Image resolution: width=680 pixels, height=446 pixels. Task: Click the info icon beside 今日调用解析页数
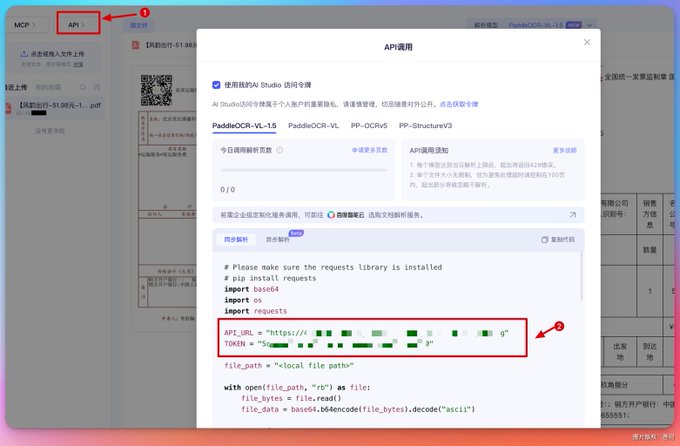[280, 150]
